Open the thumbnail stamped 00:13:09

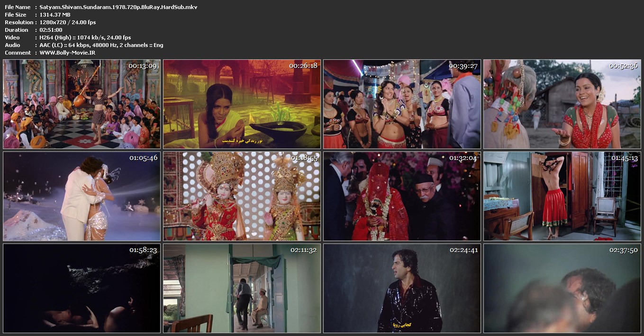[82, 104]
